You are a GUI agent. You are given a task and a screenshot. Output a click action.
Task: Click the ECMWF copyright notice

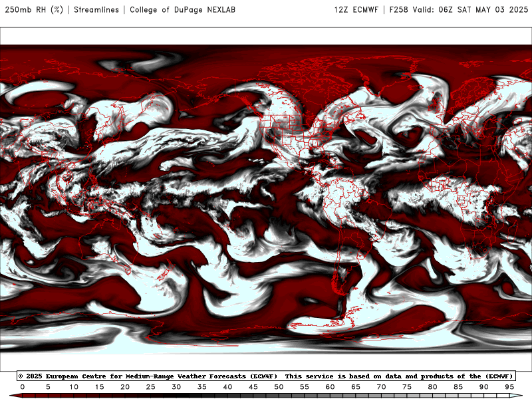point(266,376)
